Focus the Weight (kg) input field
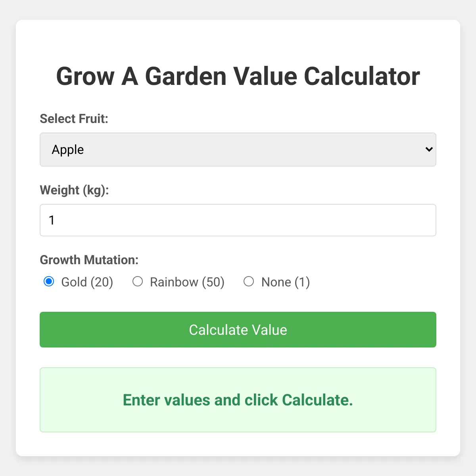 [238, 220]
